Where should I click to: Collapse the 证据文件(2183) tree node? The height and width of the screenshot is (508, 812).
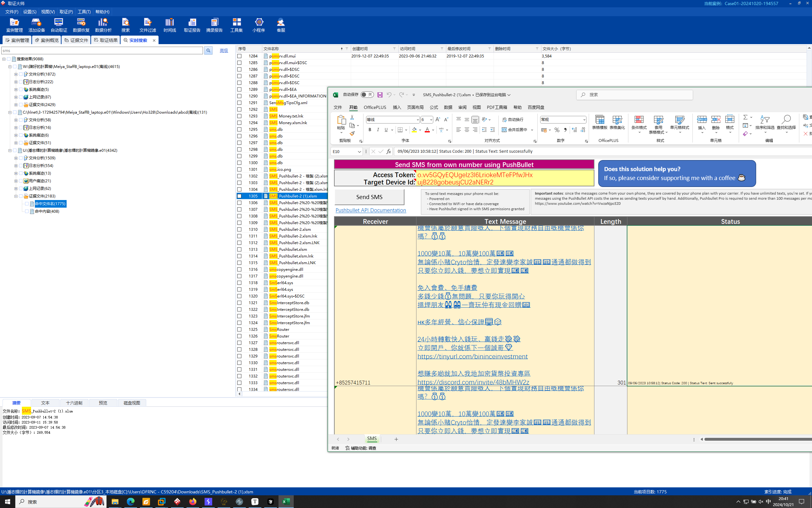16,196
